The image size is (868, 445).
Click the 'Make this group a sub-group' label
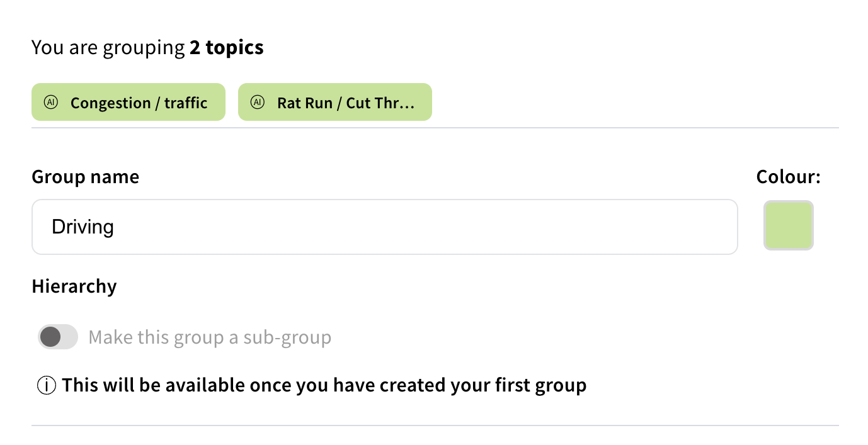[x=210, y=338]
